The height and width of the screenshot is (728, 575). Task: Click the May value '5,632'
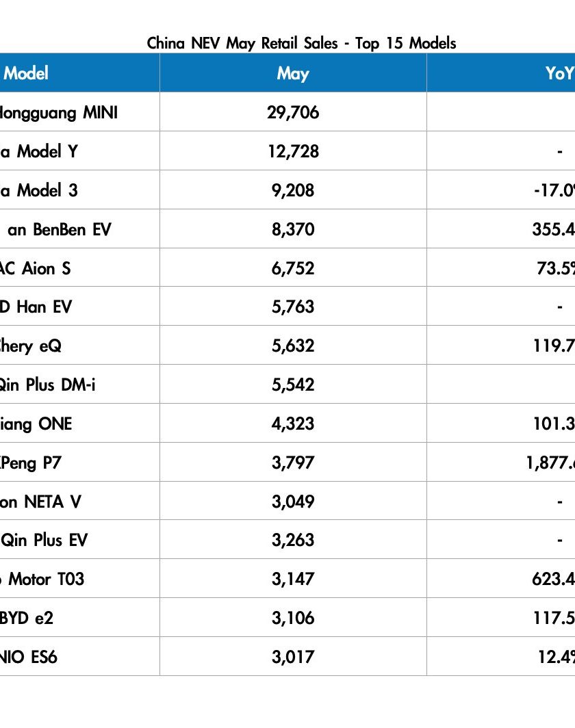293,346
